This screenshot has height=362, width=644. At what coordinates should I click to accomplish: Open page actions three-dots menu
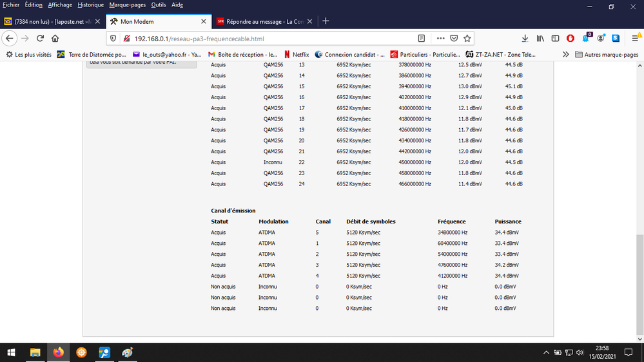point(440,38)
